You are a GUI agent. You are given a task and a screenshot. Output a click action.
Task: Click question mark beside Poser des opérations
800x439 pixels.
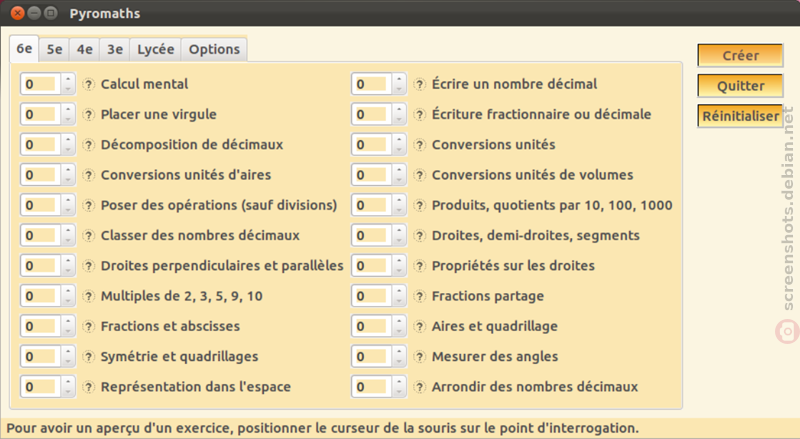[x=89, y=205]
